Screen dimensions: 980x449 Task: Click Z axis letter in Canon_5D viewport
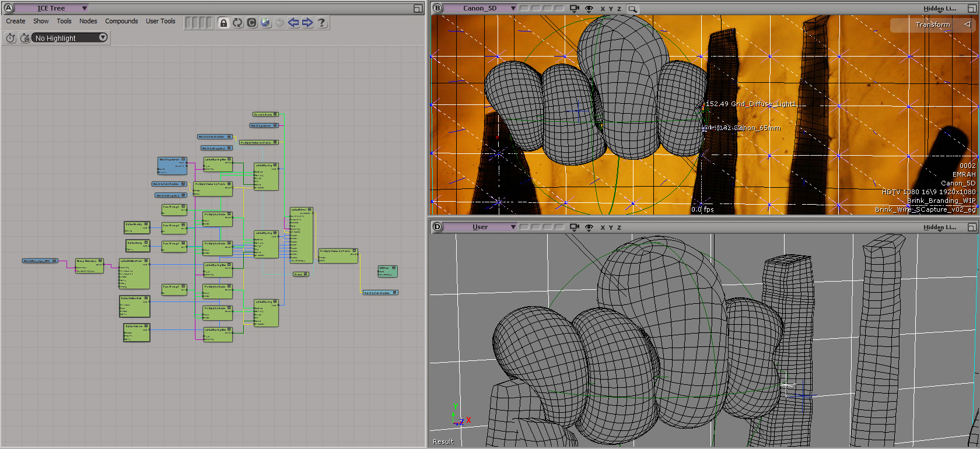pyautogui.click(x=619, y=9)
